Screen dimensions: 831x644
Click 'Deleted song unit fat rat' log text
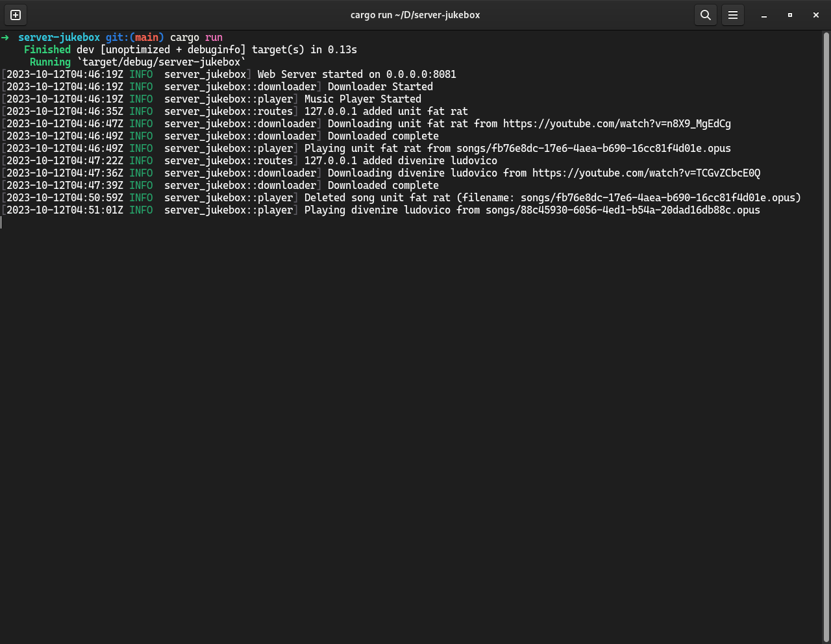click(x=377, y=197)
